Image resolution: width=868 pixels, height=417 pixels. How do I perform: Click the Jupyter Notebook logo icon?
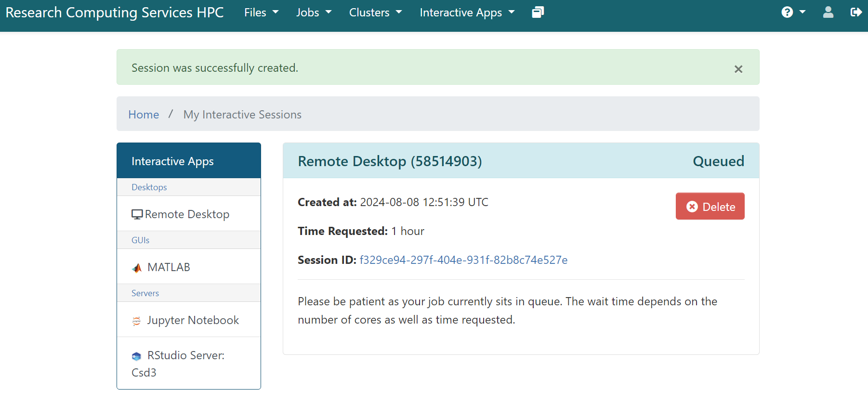point(137,321)
